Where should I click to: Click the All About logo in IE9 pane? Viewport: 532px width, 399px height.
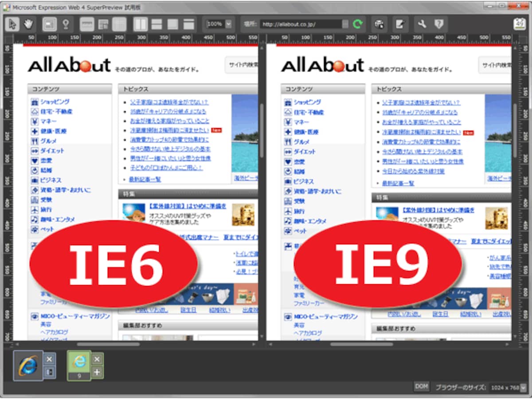[x=322, y=65]
